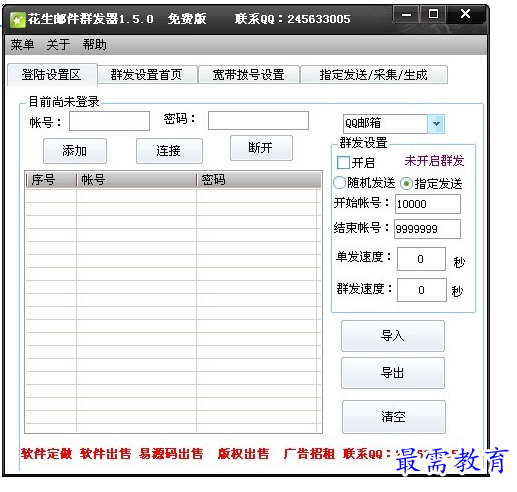The width and height of the screenshot is (517, 492).
Task: Click the 帐号 column header in list
Action: 136,180
